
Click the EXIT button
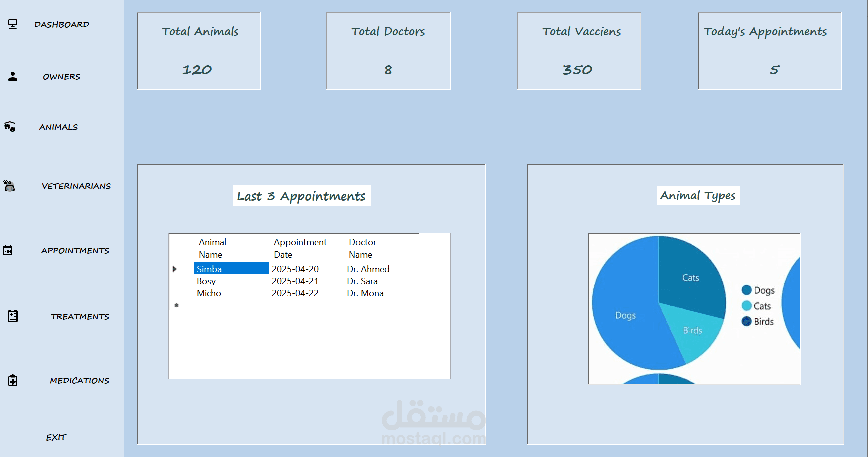click(56, 437)
